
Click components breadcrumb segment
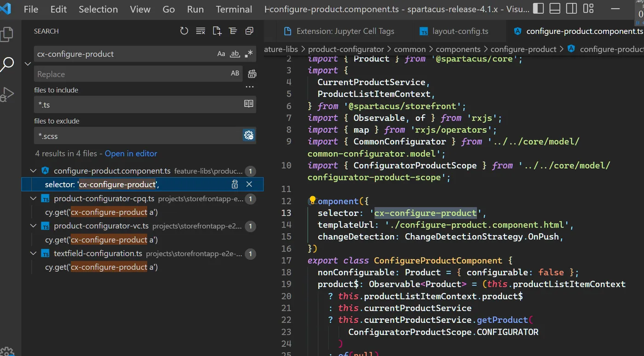tap(458, 49)
